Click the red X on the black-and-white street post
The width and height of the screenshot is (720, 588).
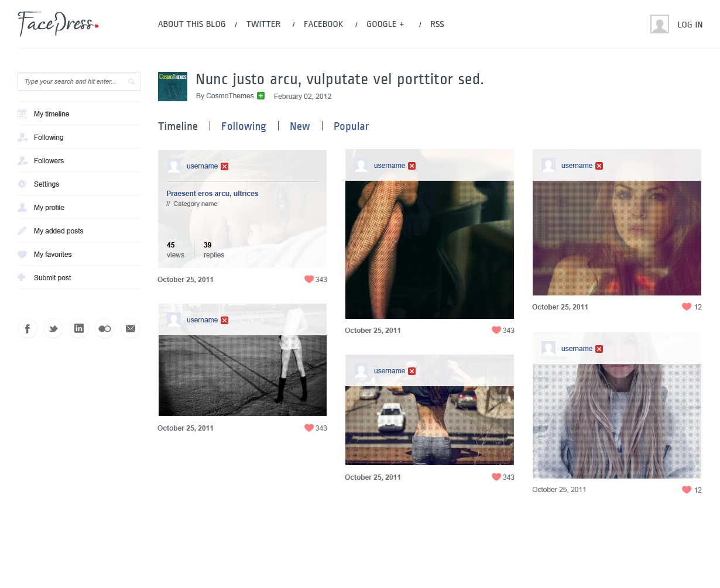click(224, 320)
